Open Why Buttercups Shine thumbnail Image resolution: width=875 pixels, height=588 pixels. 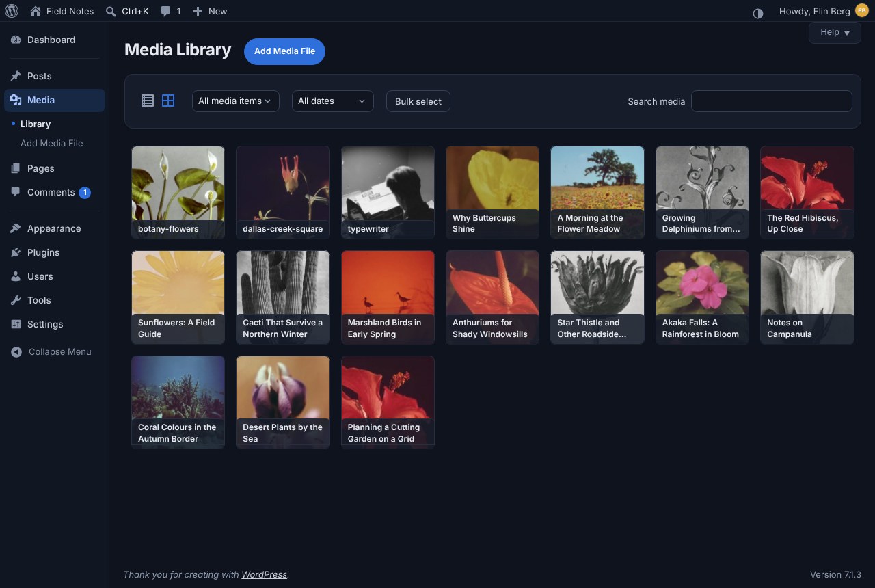coord(492,191)
